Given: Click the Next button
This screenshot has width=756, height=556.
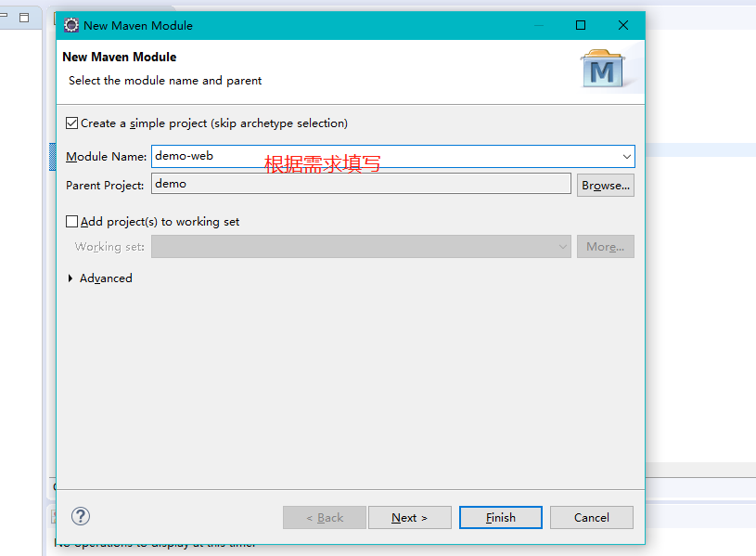Looking at the screenshot, I should (x=410, y=517).
